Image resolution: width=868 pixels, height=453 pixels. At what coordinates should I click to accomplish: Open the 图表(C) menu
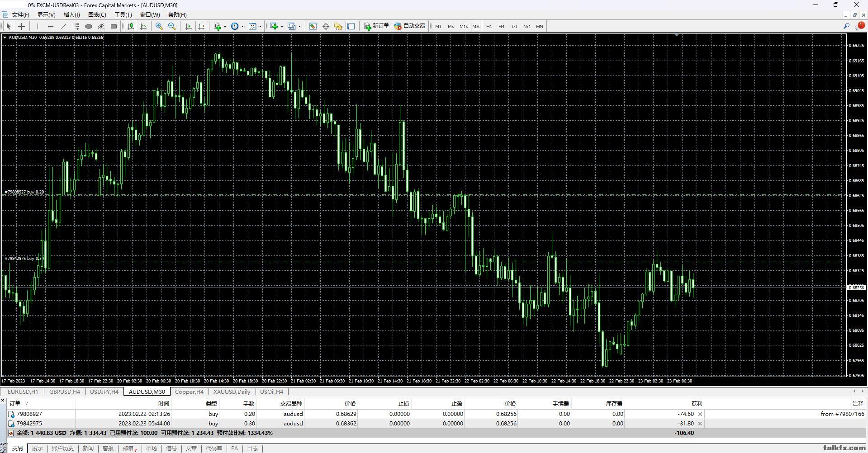(97, 15)
